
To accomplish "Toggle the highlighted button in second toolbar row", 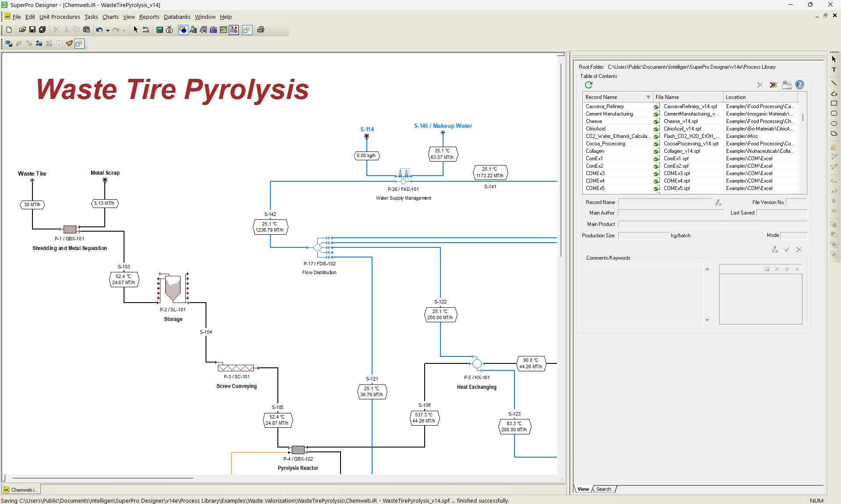I will 79,43.
